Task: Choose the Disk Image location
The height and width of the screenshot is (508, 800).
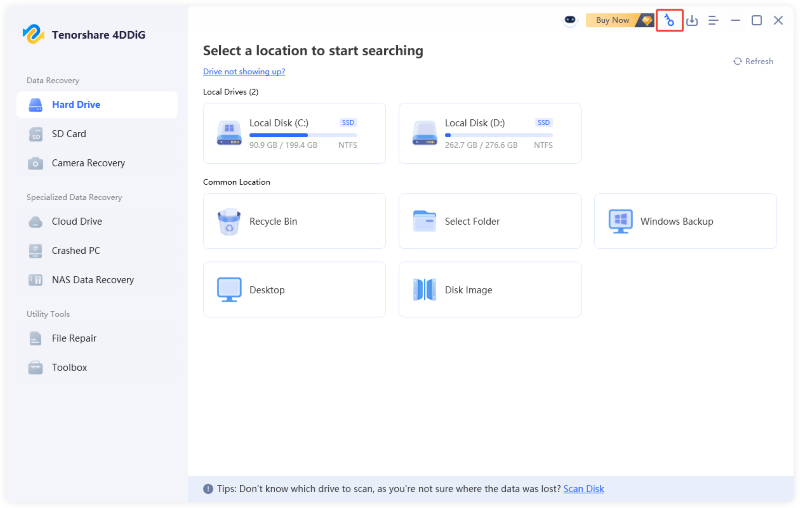Action: tap(490, 289)
